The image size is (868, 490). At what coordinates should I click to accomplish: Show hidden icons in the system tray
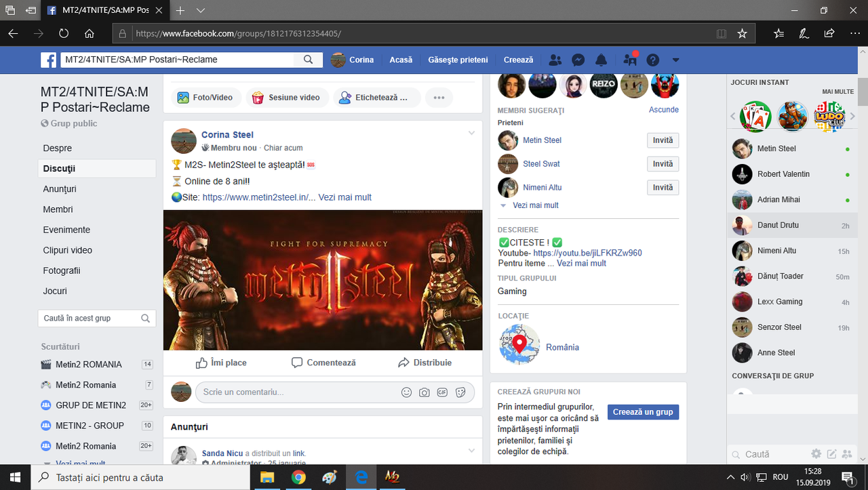tap(730, 477)
